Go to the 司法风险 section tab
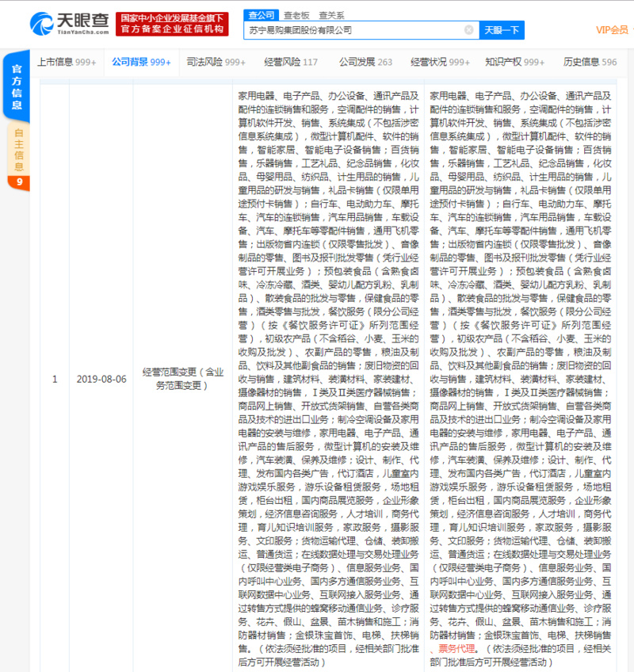Viewport: 634px width, 672px height. point(216,62)
